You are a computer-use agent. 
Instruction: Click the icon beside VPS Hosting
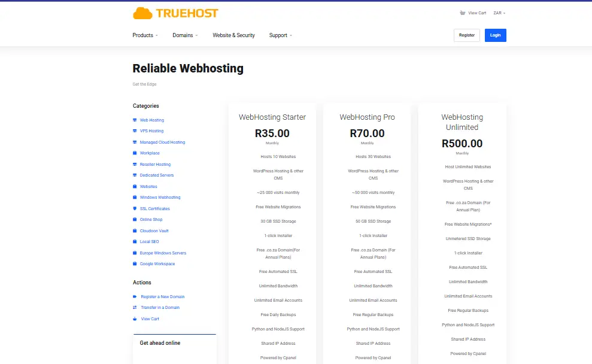pyautogui.click(x=136, y=131)
